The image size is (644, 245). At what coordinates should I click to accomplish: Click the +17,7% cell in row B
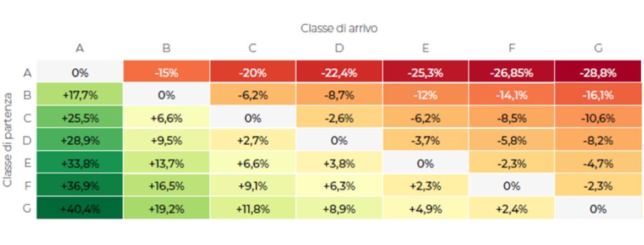(80, 95)
